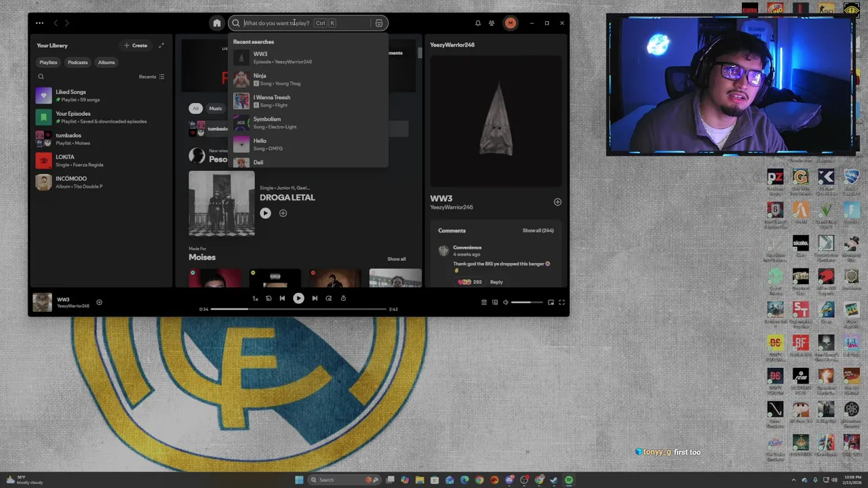This screenshot has width=868, height=488.
Task: Click WW3 cover art in player bar
Action: [42, 302]
